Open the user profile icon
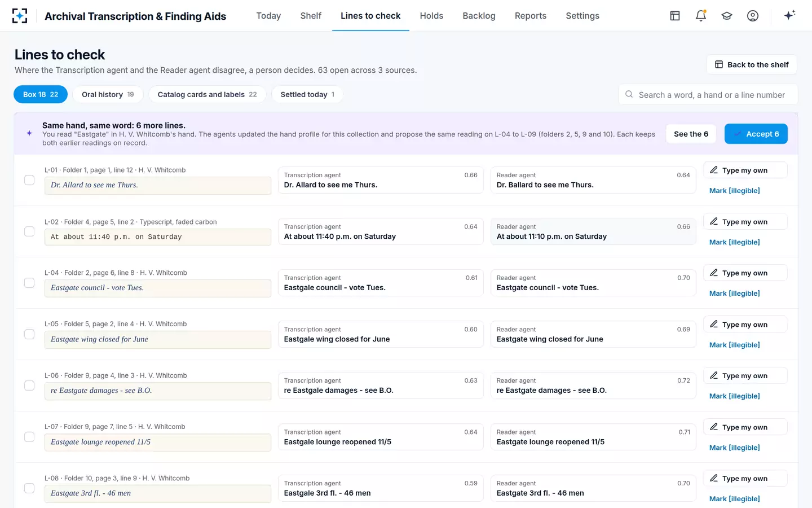The image size is (812, 508). 753,16
